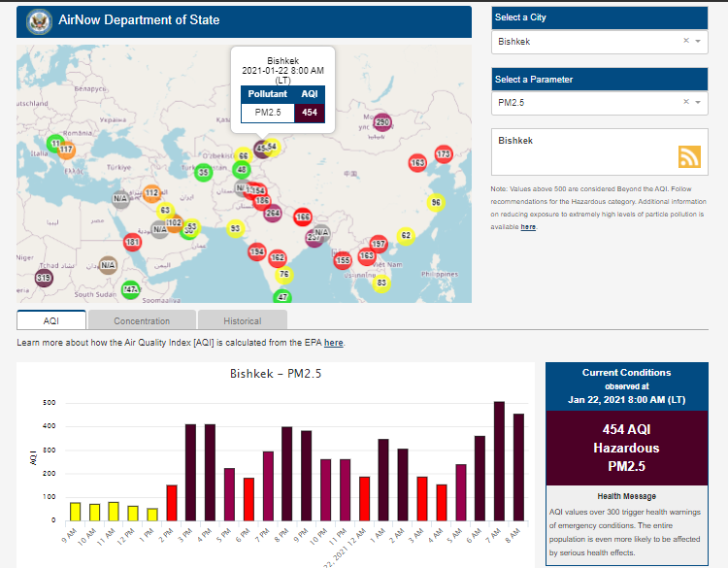Click the purple 290 AQI marker in Mongolia
The image size is (728, 568).
click(381, 122)
